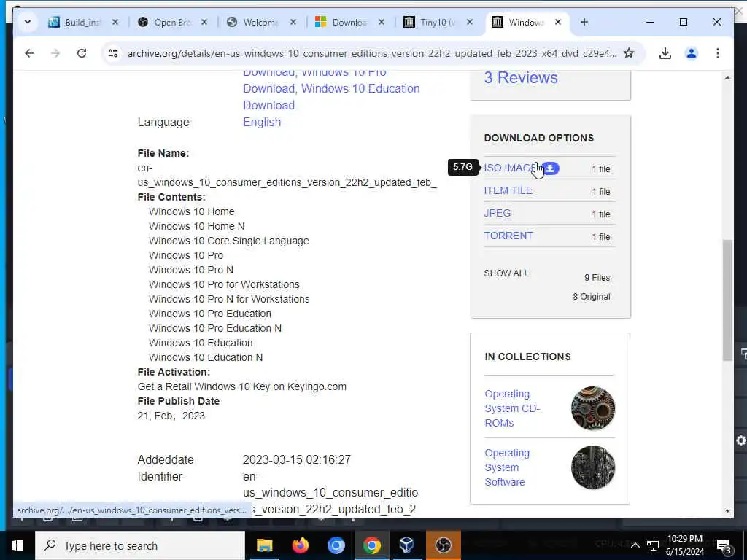Open the Chrome profile avatar
The height and width of the screenshot is (560, 747).
point(692,53)
